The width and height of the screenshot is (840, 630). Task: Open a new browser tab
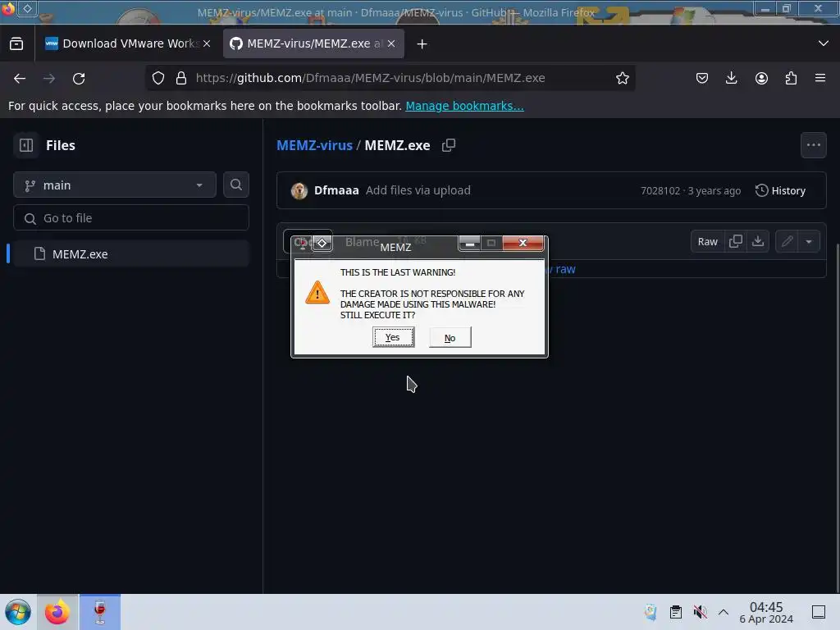pos(422,44)
